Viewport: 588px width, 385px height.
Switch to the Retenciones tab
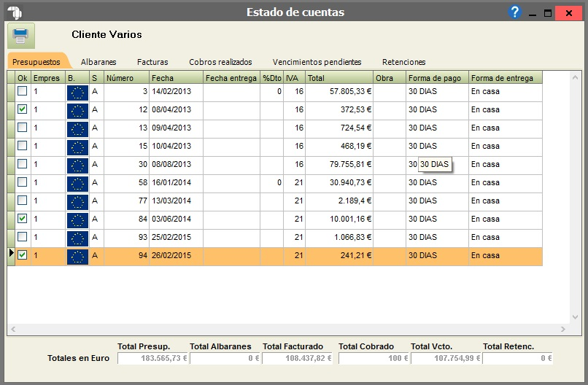[x=404, y=62]
